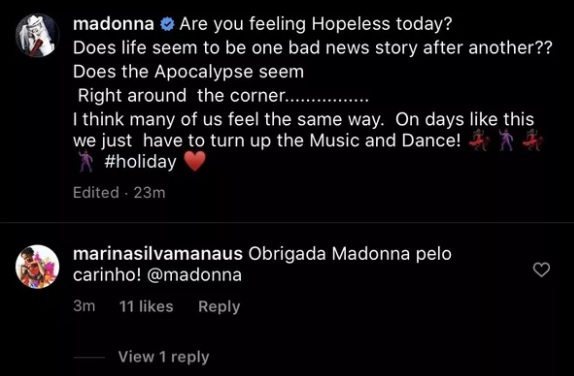Like the marinasilvamanaus comment with heart icon
The width and height of the screenshot is (574, 376).
[x=541, y=270]
